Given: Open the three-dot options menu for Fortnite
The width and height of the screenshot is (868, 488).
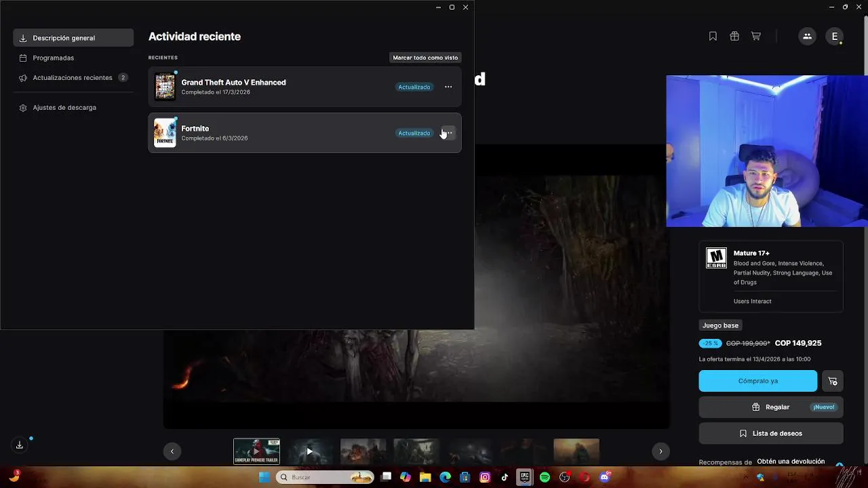Looking at the screenshot, I should tap(448, 133).
